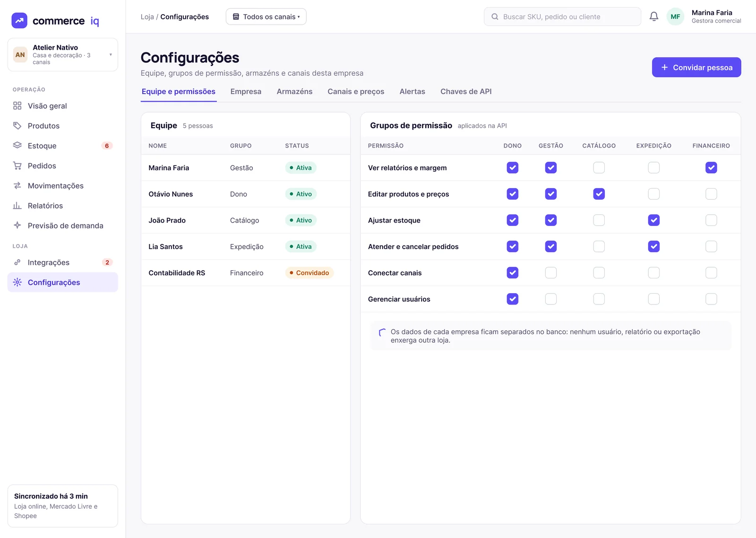Click the Estoque badge showing 6
Screen dimensions: 756x538
[x=107, y=146]
